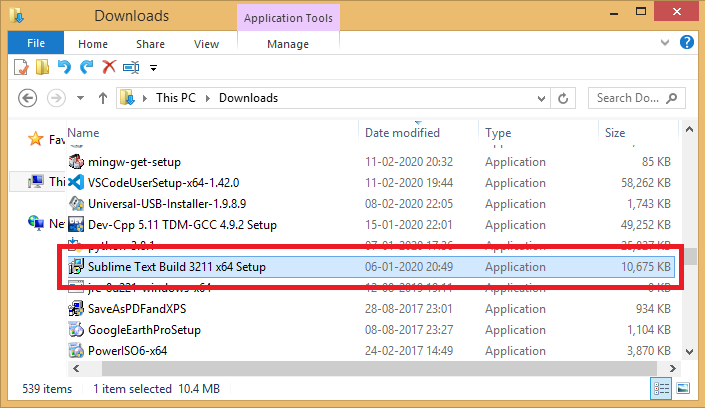Expand the ribbon with chevron arrow
Viewport: 705px width, 408px height.
click(668, 44)
